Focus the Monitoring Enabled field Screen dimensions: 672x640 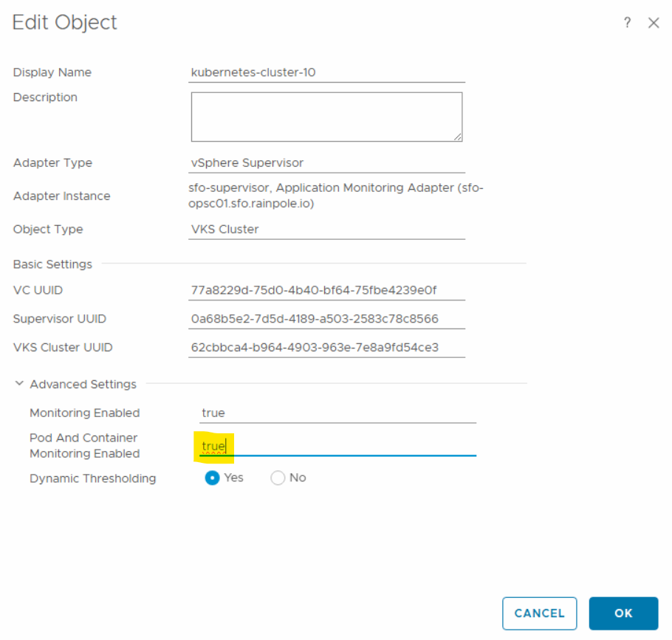pyautogui.click(x=337, y=413)
